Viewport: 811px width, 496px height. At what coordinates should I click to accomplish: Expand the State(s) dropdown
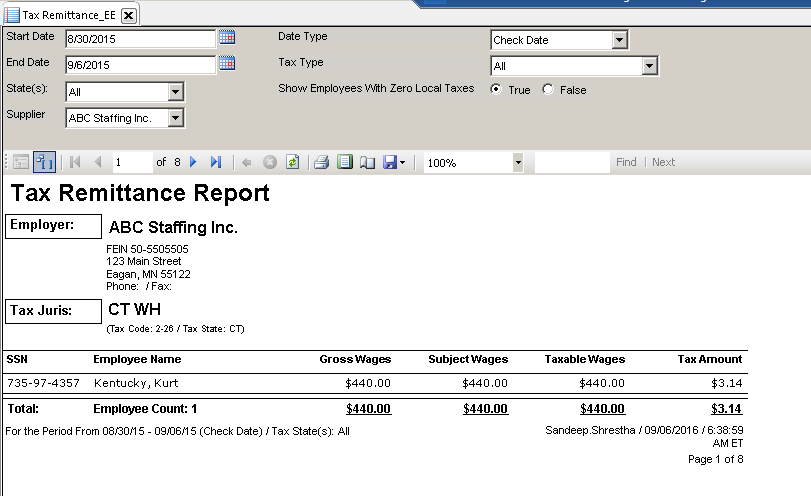click(175, 92)
